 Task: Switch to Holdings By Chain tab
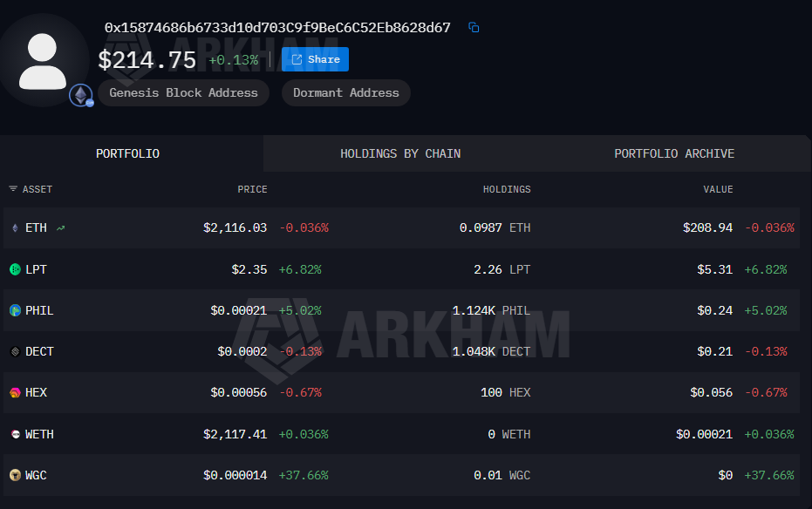(400, 153)
